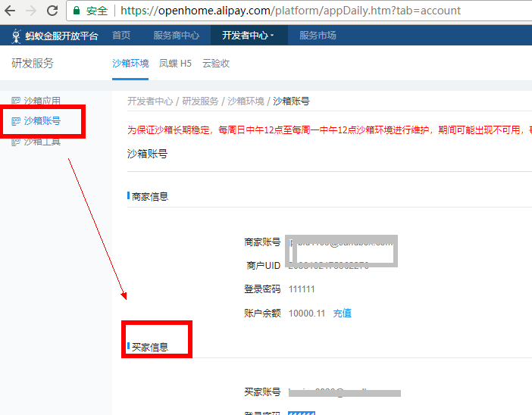Click the 开发者中心 breadcrumb link
This screenshot has height=415, width=532.
150,101
